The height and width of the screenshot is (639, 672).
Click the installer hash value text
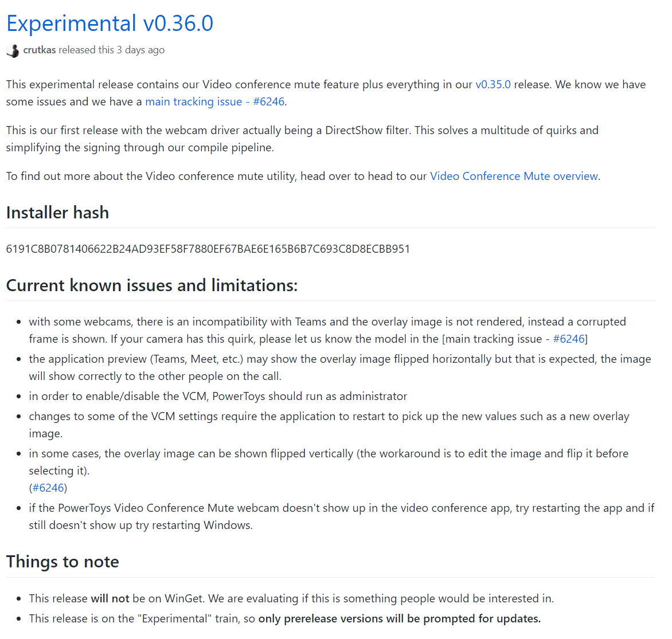208,249
